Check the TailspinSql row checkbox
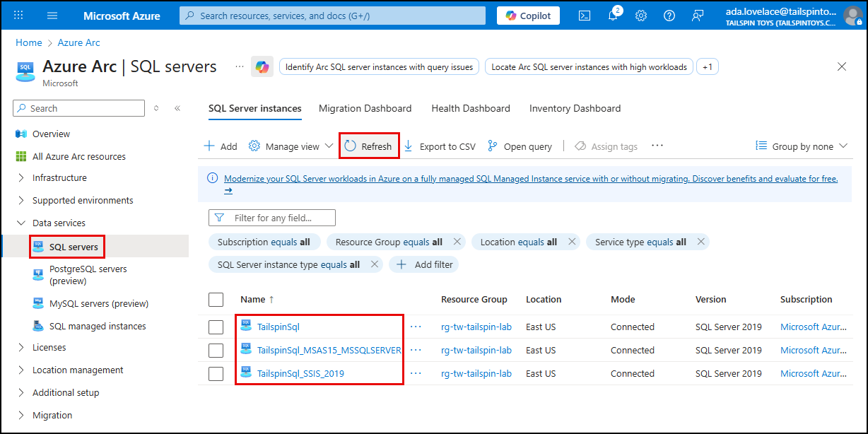868x434 pixels. [x=216, y=327]
